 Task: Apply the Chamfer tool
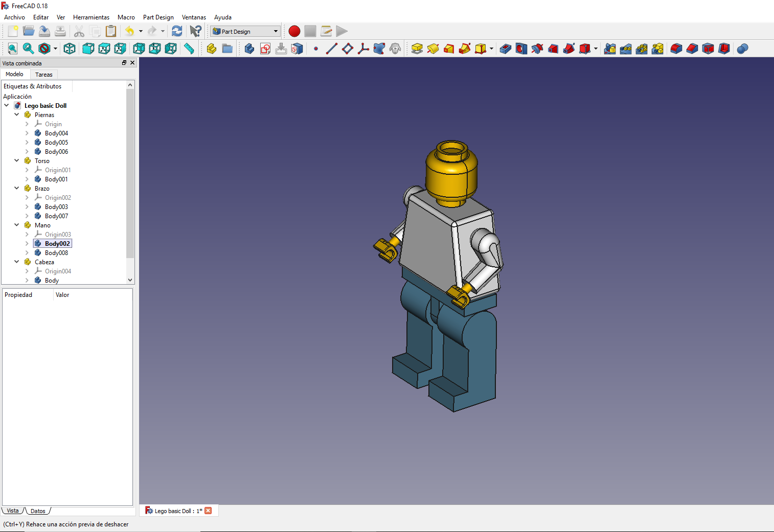coord(692,49)
